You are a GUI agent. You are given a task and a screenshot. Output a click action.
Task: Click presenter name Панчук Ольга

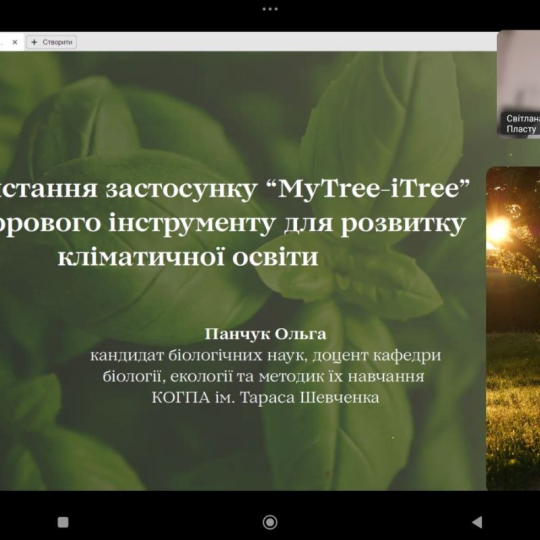[x=265, y=334]
